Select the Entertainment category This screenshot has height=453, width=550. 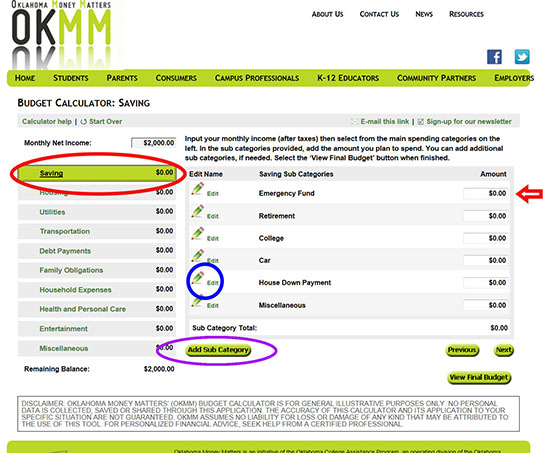coord(97,329)
